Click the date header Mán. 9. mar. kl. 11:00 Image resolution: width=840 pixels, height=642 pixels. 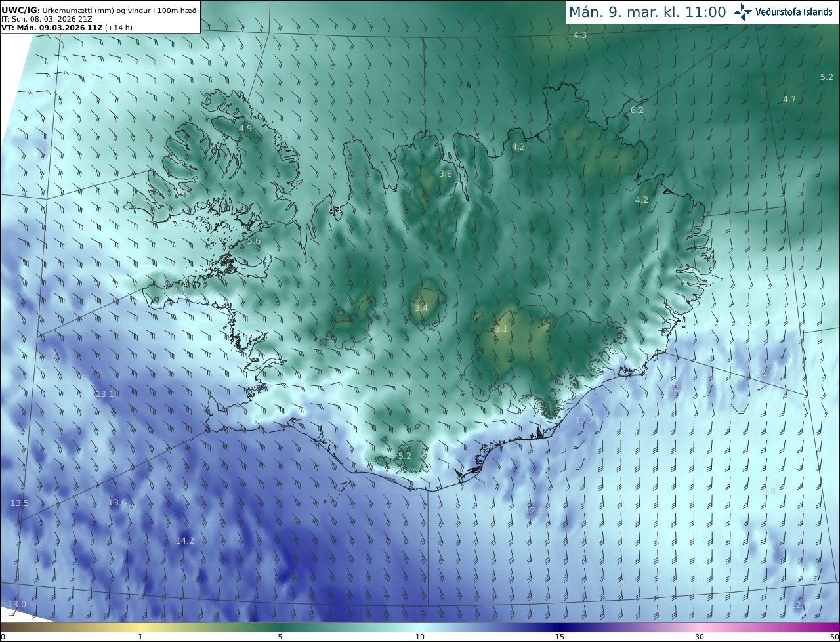pos(647,12)
